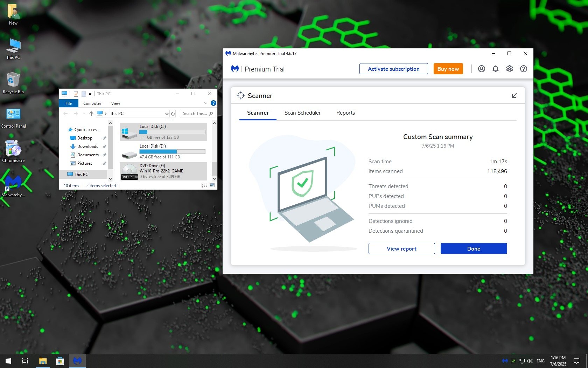Go up one level in Explorer
This screenshot has height=368, width=588.
[91, 114]
